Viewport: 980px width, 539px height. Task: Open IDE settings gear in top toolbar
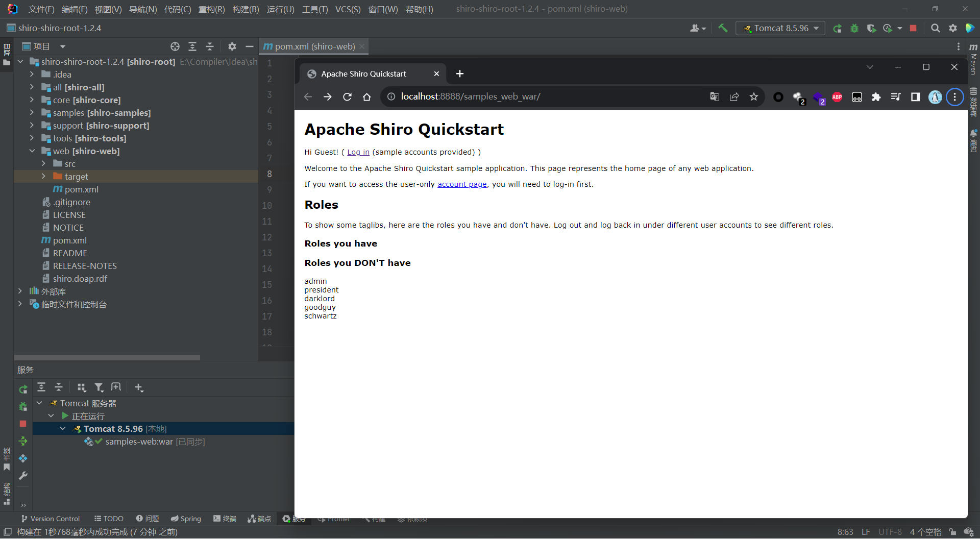point(953,28)
